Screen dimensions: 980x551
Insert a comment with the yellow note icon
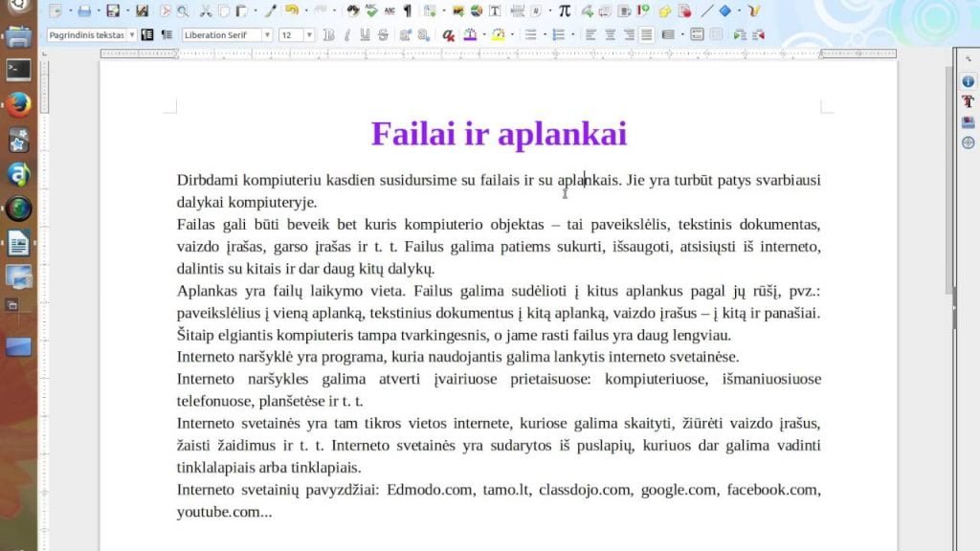(664, 11)
